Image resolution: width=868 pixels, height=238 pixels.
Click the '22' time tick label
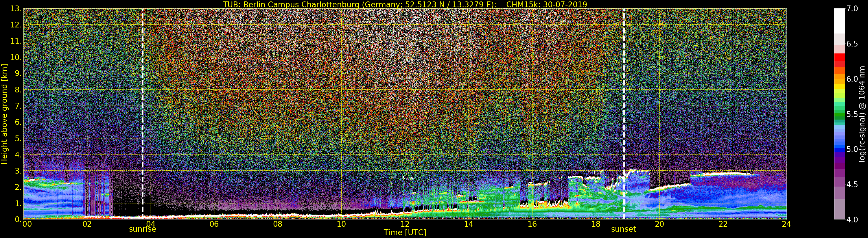(x=723, y=224)
